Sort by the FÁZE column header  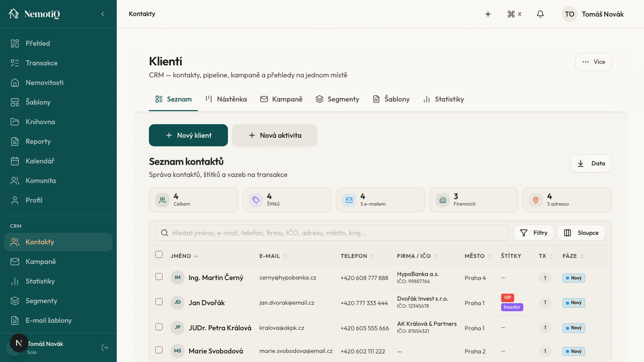click(574, 256)
